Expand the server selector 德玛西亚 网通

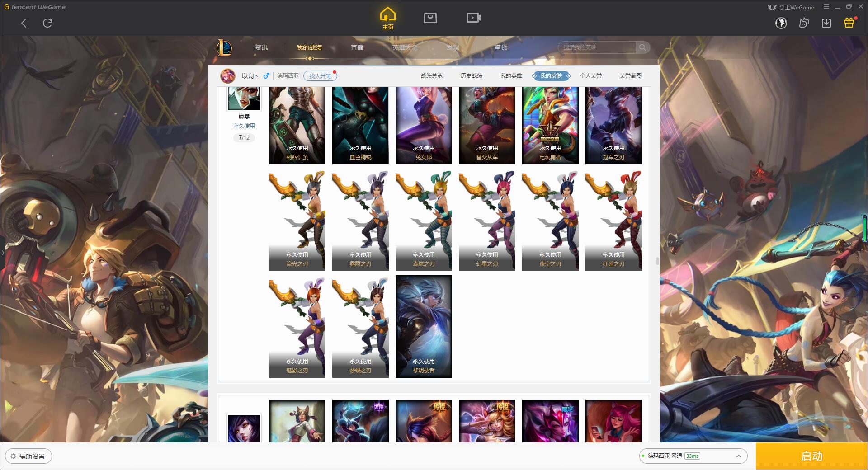coord(693,456)
